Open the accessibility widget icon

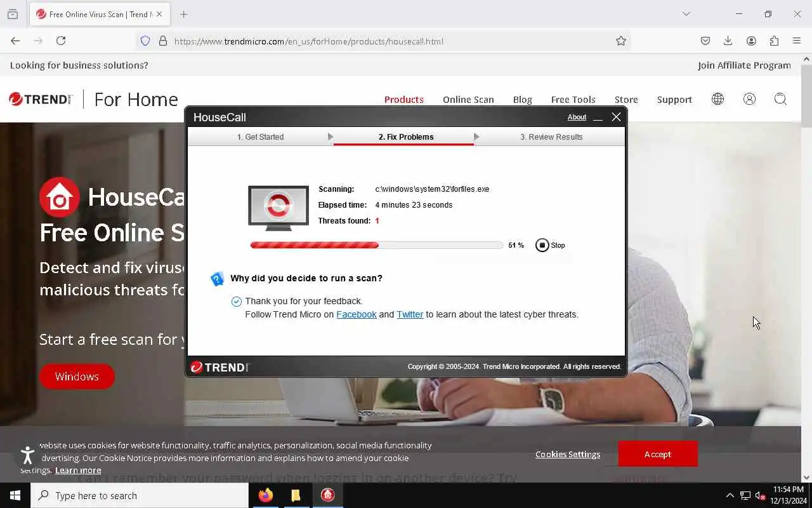[x=27, y=455]
